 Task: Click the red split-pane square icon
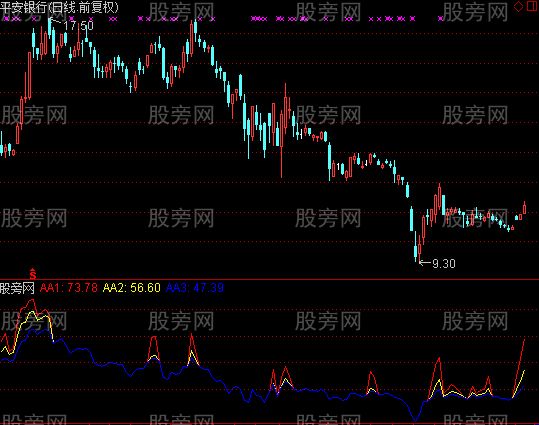pyautogui.click(x=532, y=6)
